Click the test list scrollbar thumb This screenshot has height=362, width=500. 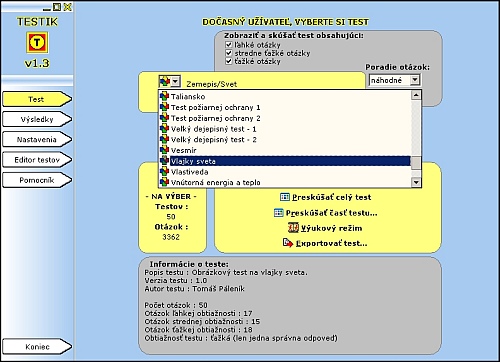[x=416, y=163]
